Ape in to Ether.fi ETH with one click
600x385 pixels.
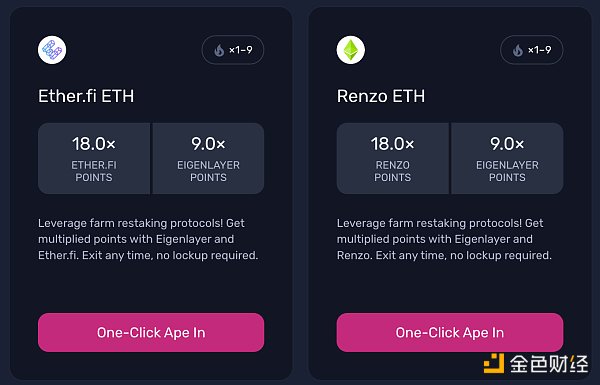coord(151,333)
